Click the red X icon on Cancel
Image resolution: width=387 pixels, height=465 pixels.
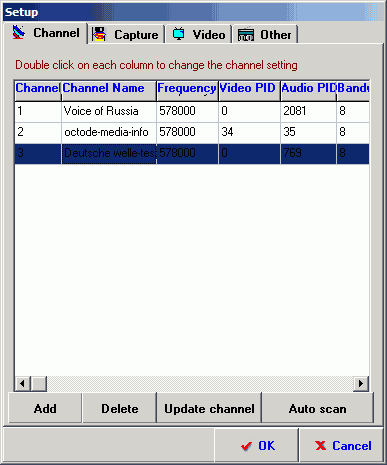[320, 446]
